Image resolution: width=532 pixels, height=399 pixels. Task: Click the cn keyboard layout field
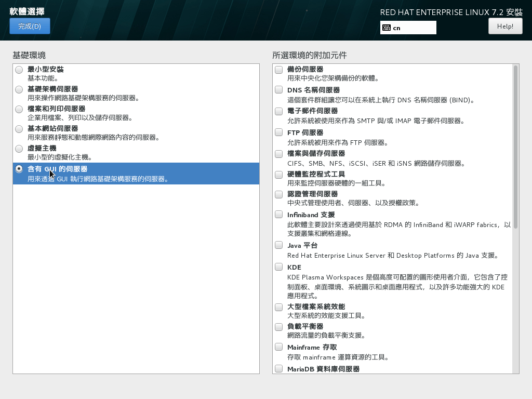413,28
